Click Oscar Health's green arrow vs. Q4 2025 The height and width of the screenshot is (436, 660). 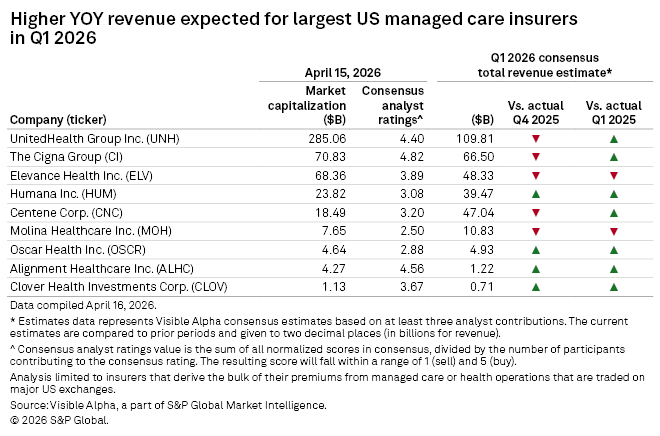coord(536,250)
